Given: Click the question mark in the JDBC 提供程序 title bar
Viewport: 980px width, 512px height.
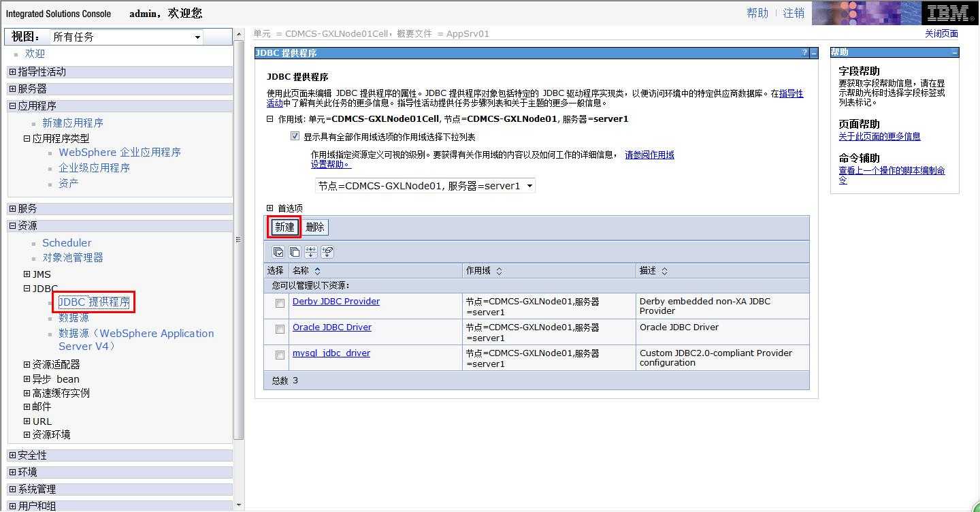Looking at the screenshot, I should pyautogui.click(x=804, y=53).
